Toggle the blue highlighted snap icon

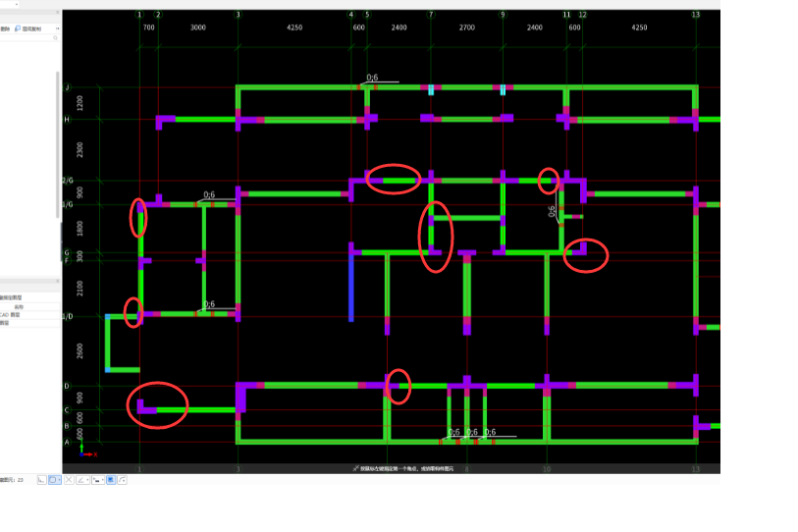tap(111, 480)
